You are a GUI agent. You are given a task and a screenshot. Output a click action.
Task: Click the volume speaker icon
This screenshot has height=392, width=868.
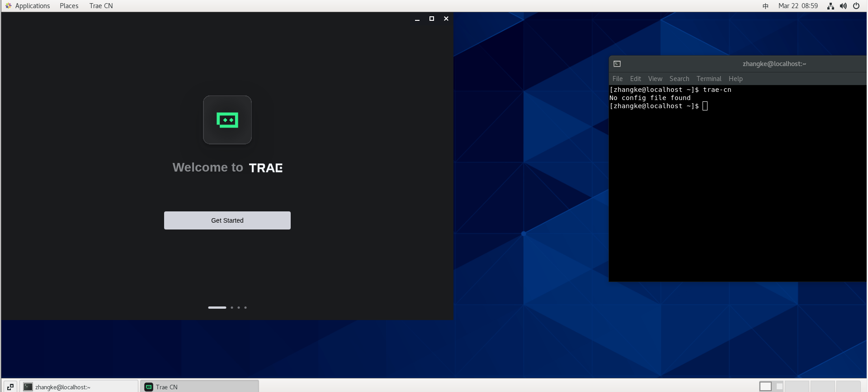point(843,6)
